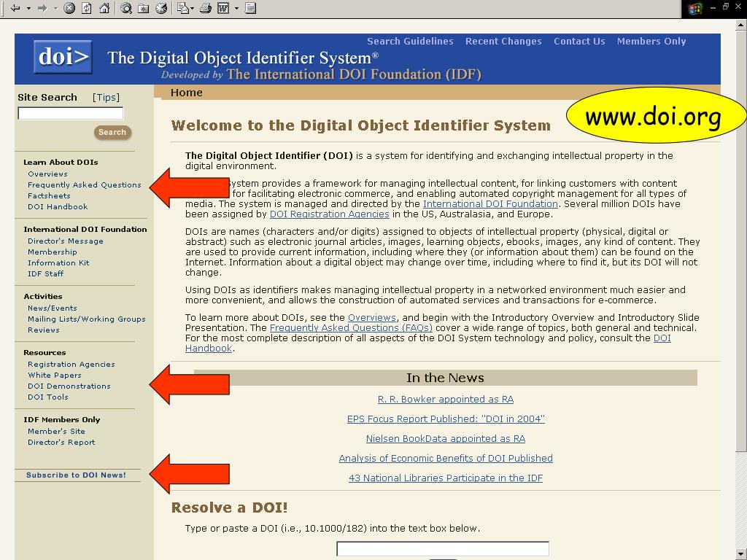This screenshot has width=747, height=560.
Task: Click the Search button
Action: click(112, 133)
